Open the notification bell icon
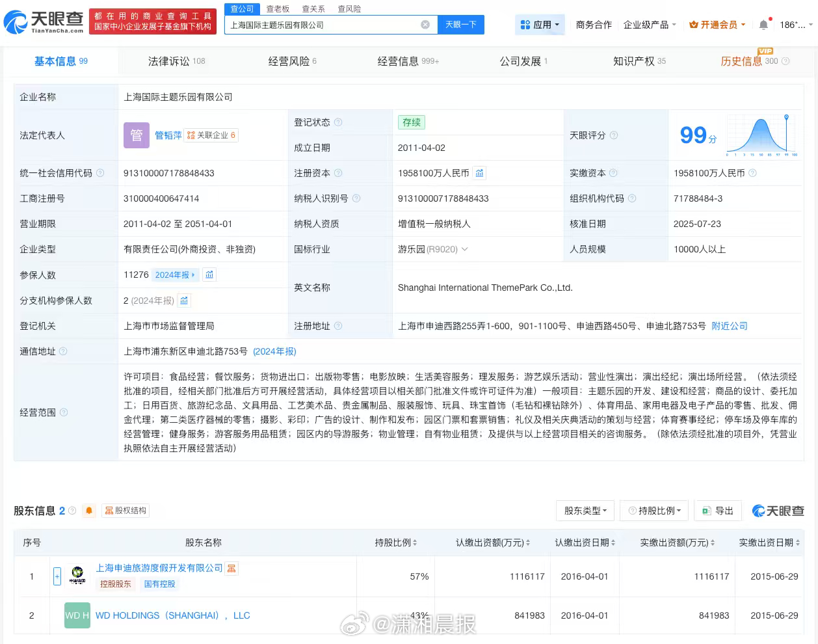The width and height of the screenshot is (818, 644). point(763,25)
